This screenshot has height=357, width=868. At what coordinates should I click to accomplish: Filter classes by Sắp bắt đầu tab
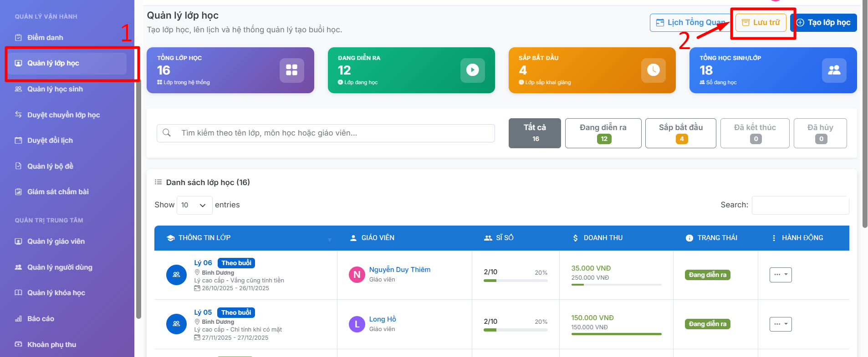680,133
